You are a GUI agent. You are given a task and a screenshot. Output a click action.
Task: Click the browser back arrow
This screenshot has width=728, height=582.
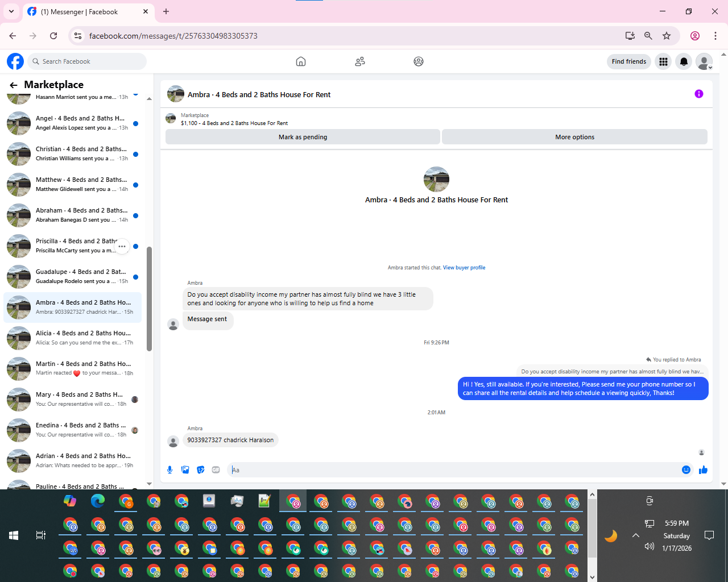[x=13, y=36]
